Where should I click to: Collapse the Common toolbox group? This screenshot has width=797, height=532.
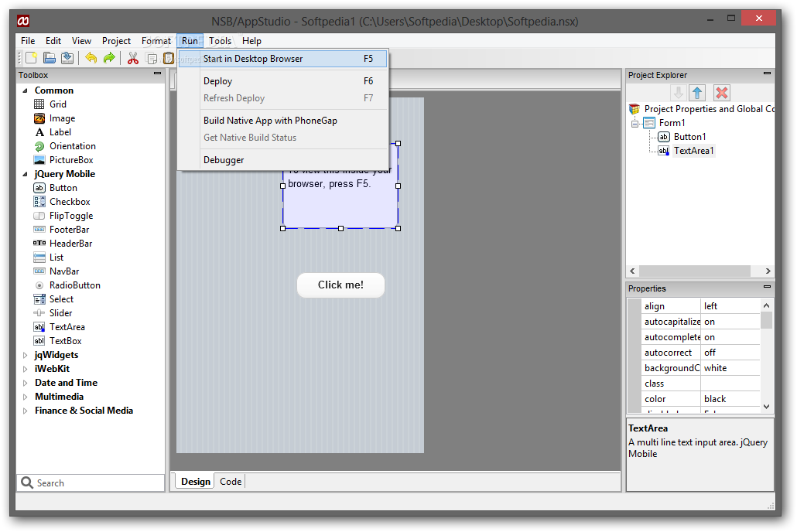(x=25, y=90)
